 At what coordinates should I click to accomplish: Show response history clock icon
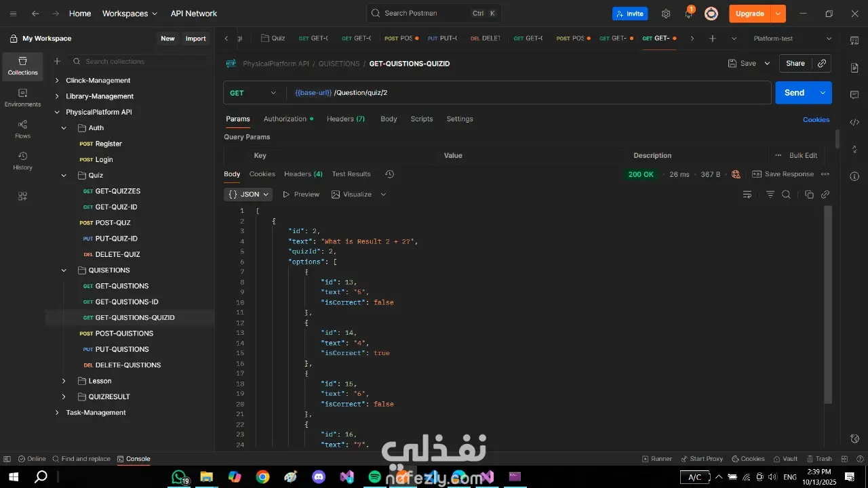tap(389, 174)
